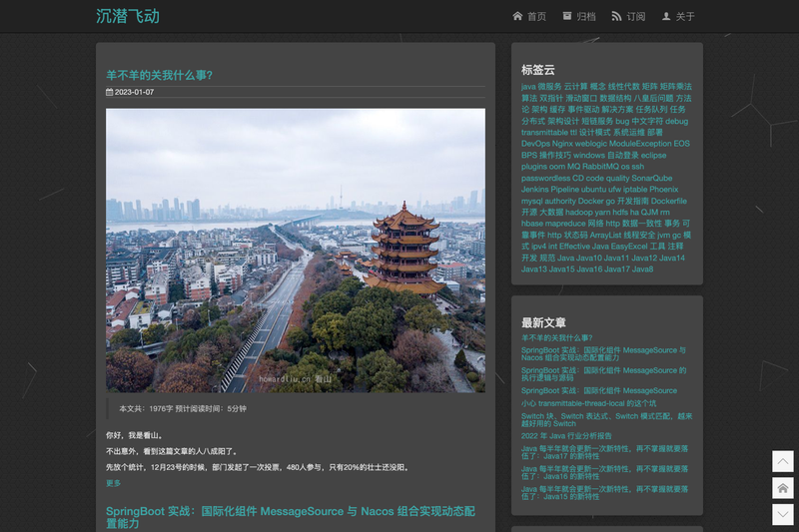Select the 事件驱动 tag
This screenshot has height=532, width=799.
(x=583, y=110)
